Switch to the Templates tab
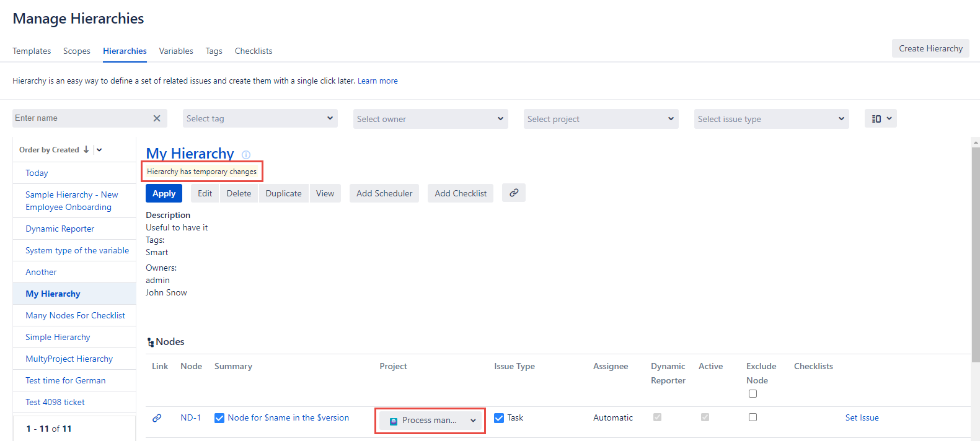This screenshot has height=441, width=980. click(32, 51)
